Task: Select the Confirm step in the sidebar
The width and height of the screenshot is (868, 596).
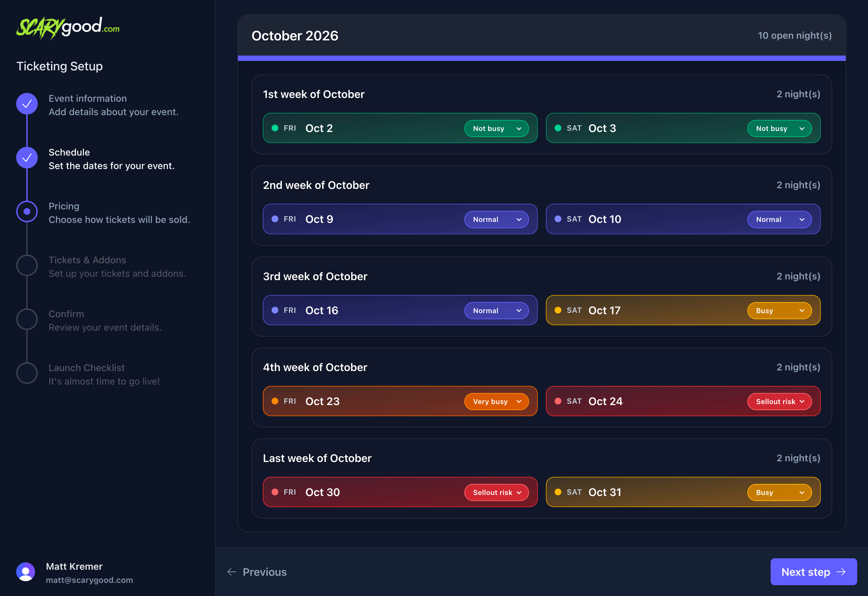Action: click(x=66, y=314)
